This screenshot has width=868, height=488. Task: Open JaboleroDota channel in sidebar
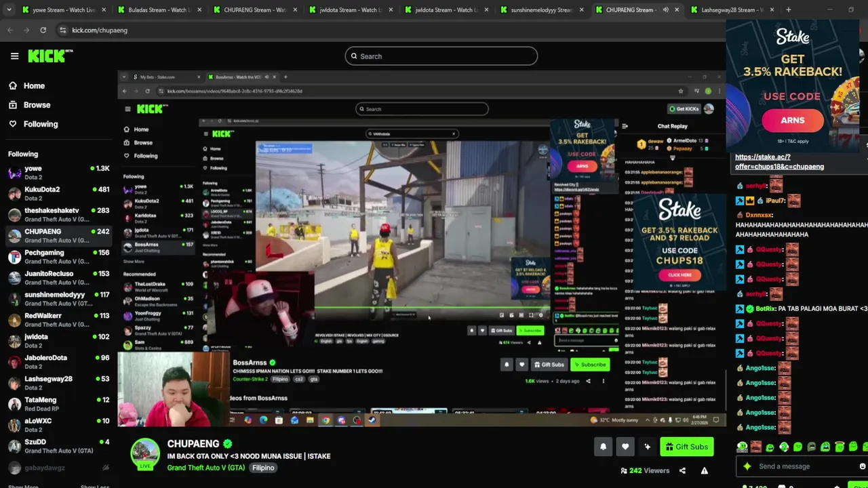click(58, 361)
